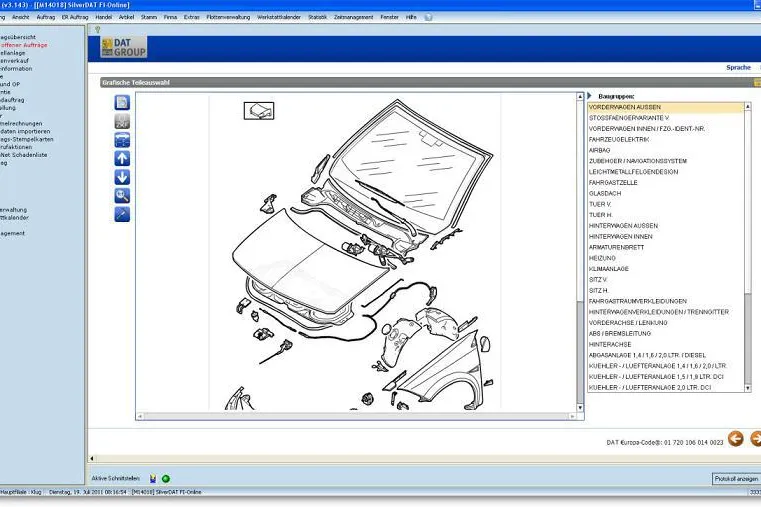
Task: Click the Sprache link
Action: click(738, 67)
